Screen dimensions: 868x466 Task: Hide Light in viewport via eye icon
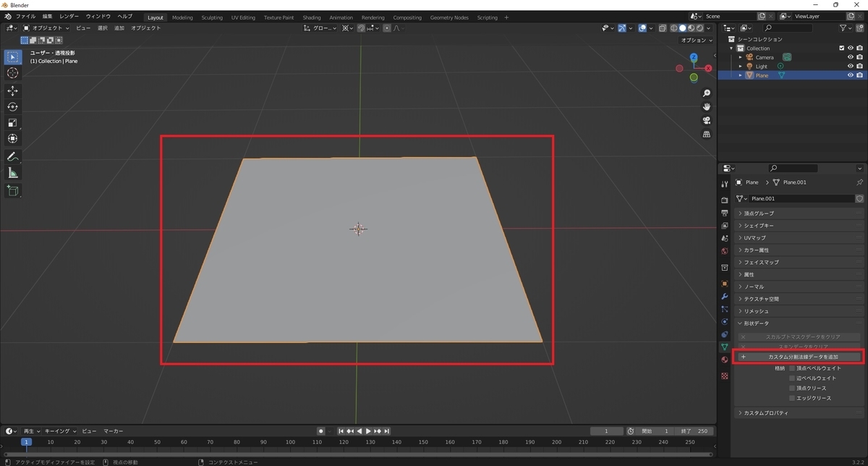coord(851,66)
